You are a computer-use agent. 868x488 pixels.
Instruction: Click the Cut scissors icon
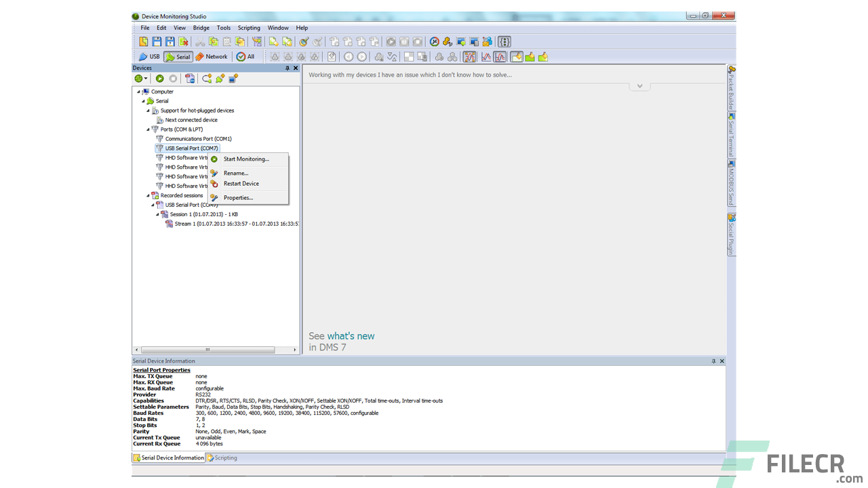click(x=200, y=42)
